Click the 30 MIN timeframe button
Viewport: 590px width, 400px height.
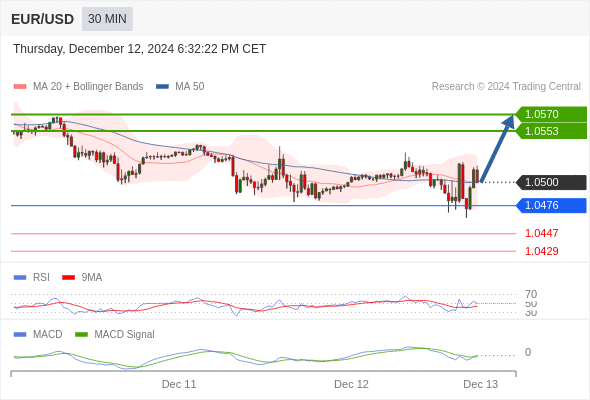107,19
